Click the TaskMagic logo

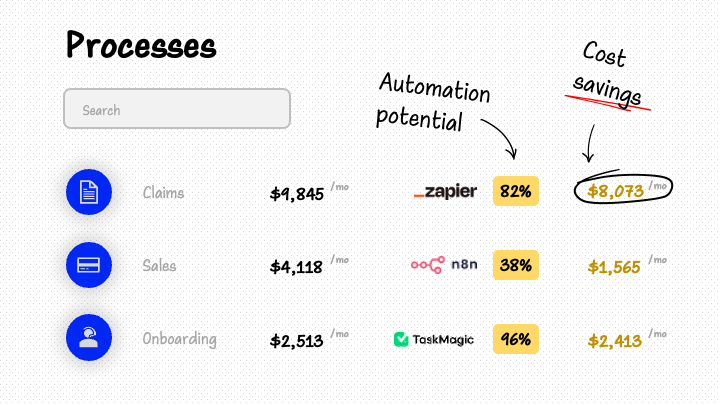click(433, 339)
